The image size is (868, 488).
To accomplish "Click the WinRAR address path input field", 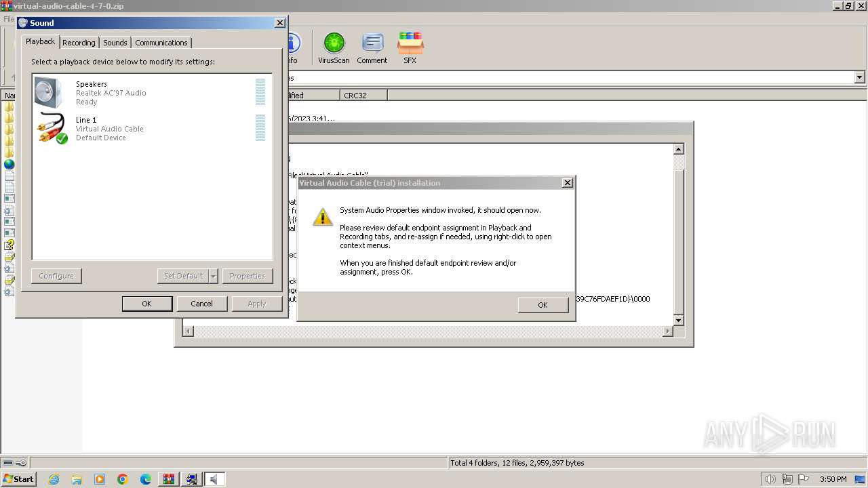I will tap(570, 78).
